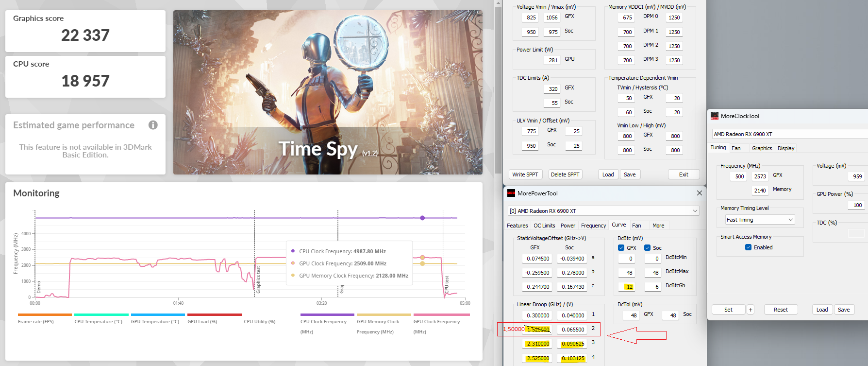Click the MorePowerTool title bar app icon
Screen dimensions: 868x366
coord(511,193)
